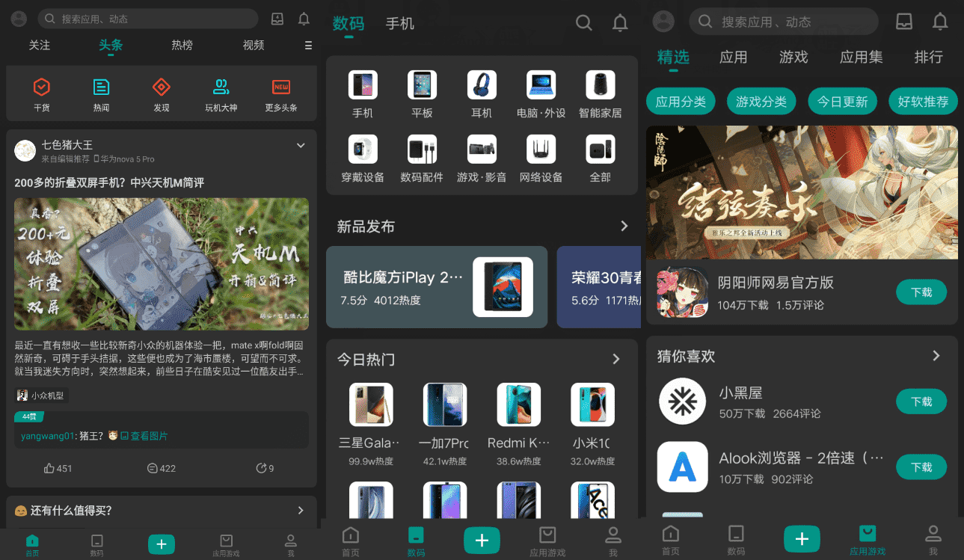
Task: Tap the 发现 discover icon
Action: pyautogui.click(x=161, y=88)
